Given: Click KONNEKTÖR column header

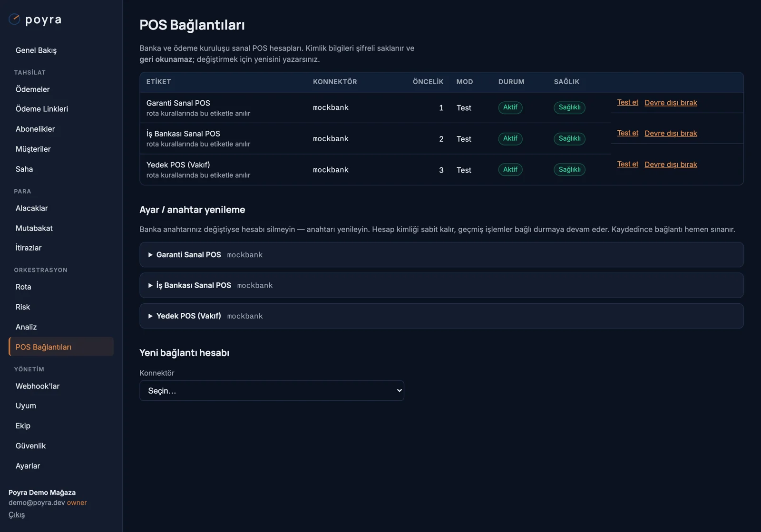Looking at the screenshot, I should pos(335,82).
